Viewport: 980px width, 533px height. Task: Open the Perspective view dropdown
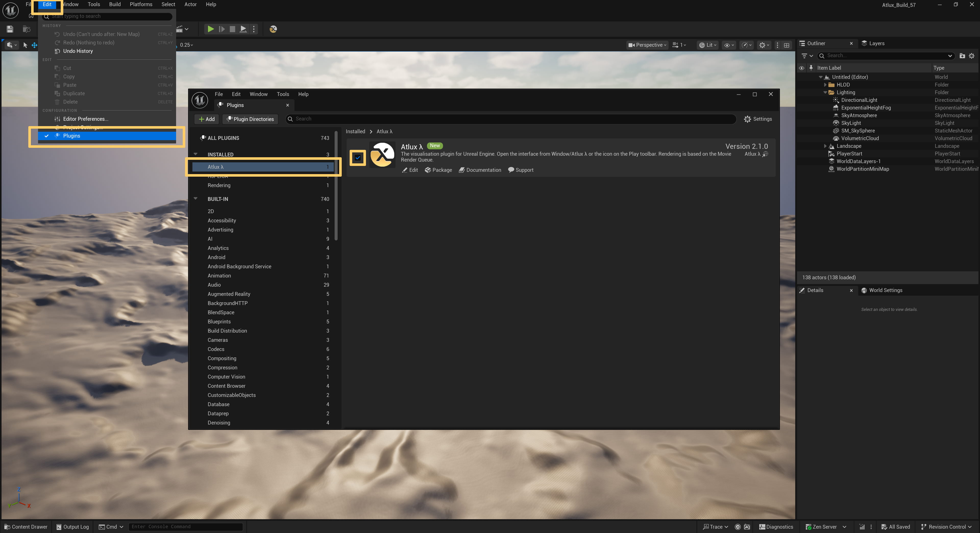coord(647,45)
